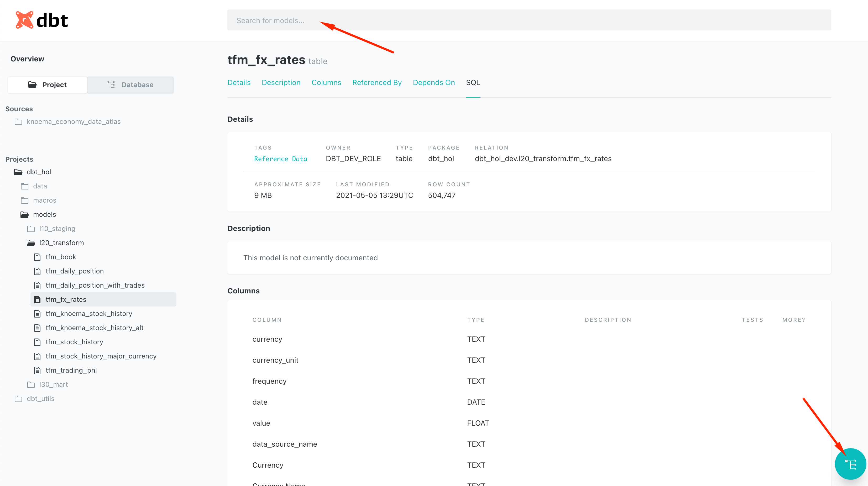Select the tfm_daily_position_with_trades model
Viewport: 868px width, 486px height.
click(95, 285)
